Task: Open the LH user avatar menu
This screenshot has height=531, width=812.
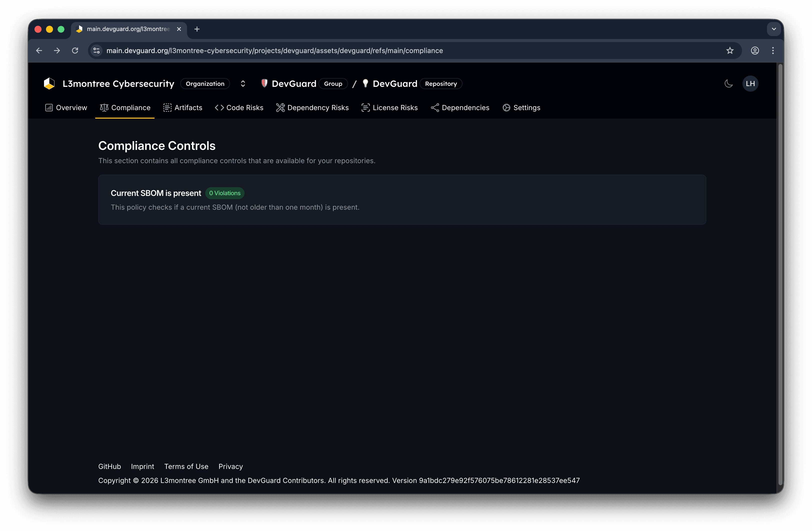Action: 750,84
